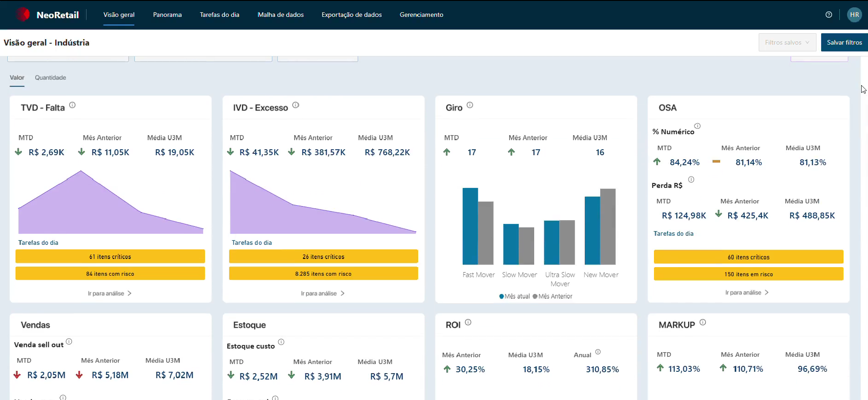Click the info icon beside ROI
This screenshot has height=400, width=868.
pyautogui.click(x=468, y=322)
